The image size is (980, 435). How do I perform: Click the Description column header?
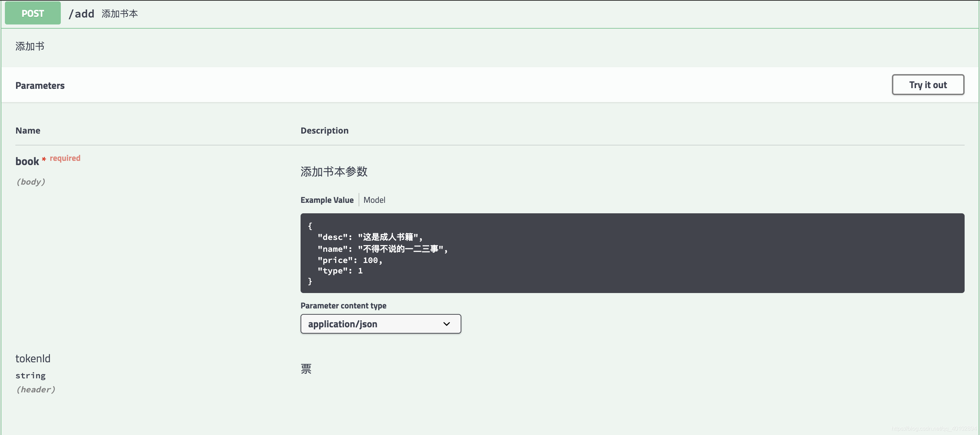(x=324, y=130)
